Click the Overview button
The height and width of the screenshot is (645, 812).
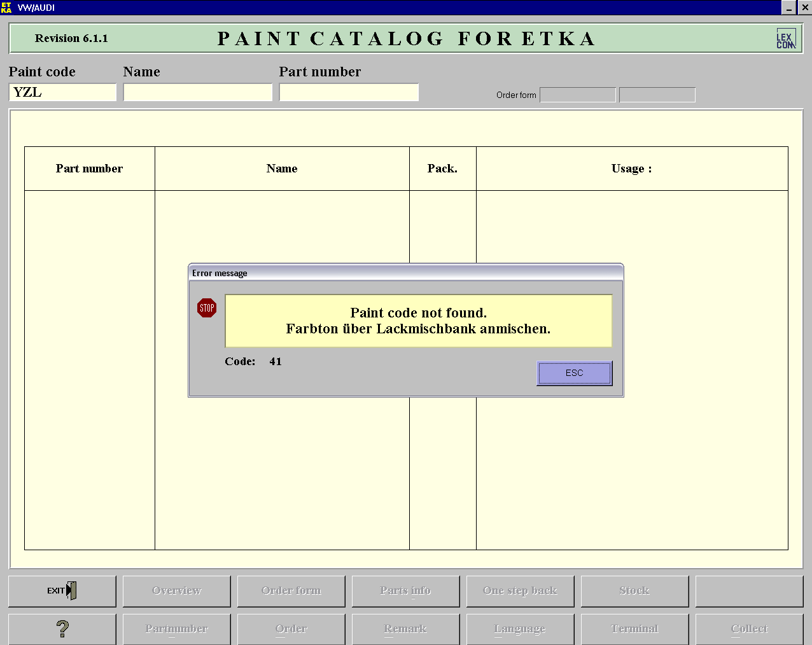tap(177, 591)
